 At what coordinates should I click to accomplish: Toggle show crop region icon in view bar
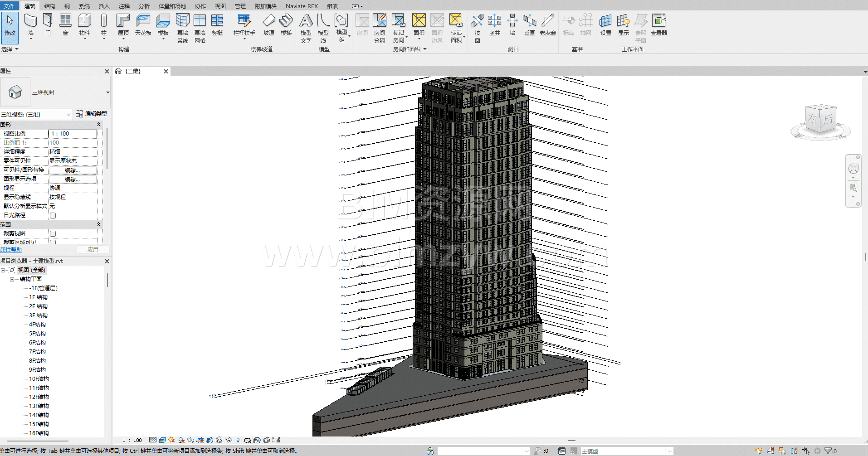point(210,440)
